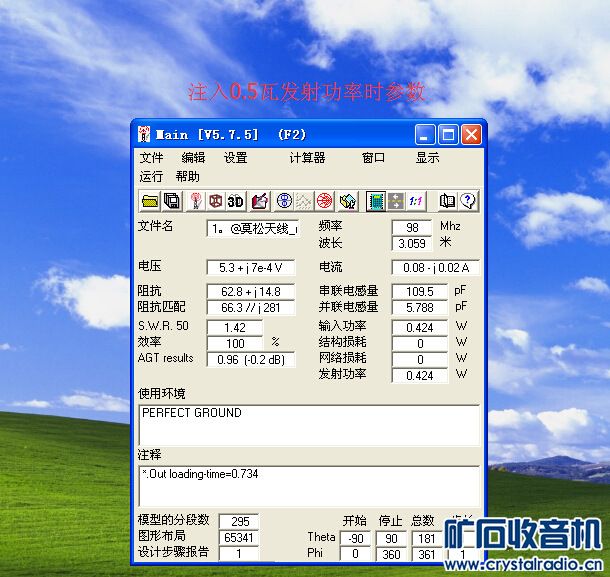Click the 'Mhz' unit label
The height and width of the screenshot is (577, 610).
(x=450, y=226)
